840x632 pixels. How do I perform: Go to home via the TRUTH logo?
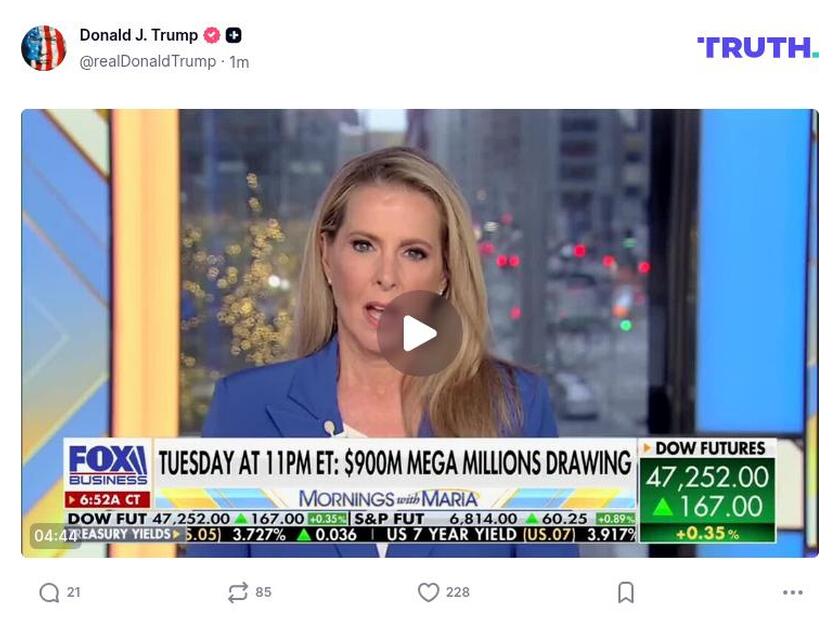pyautogui.click(x=758, y=48)
